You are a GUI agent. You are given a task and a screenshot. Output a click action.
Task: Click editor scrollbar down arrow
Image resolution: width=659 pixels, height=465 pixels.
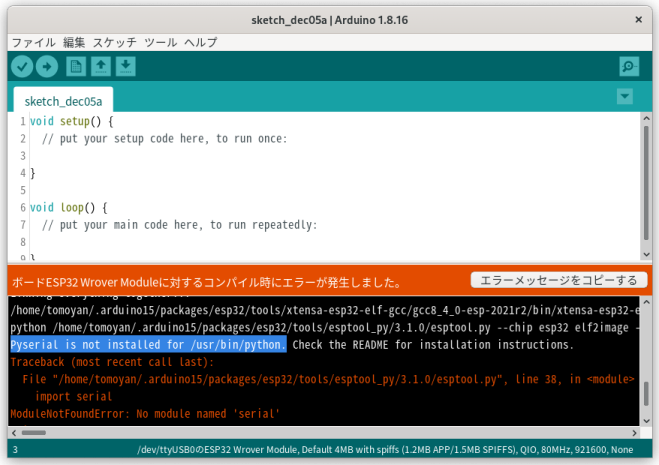pyautogui.click(x=646, y=254)
